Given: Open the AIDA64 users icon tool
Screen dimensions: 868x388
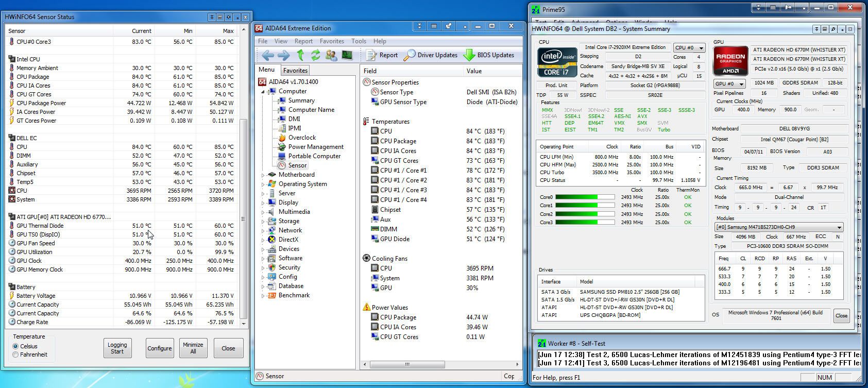Looking at the screenshot, I should pyautogui.click(x=331, y=55).
